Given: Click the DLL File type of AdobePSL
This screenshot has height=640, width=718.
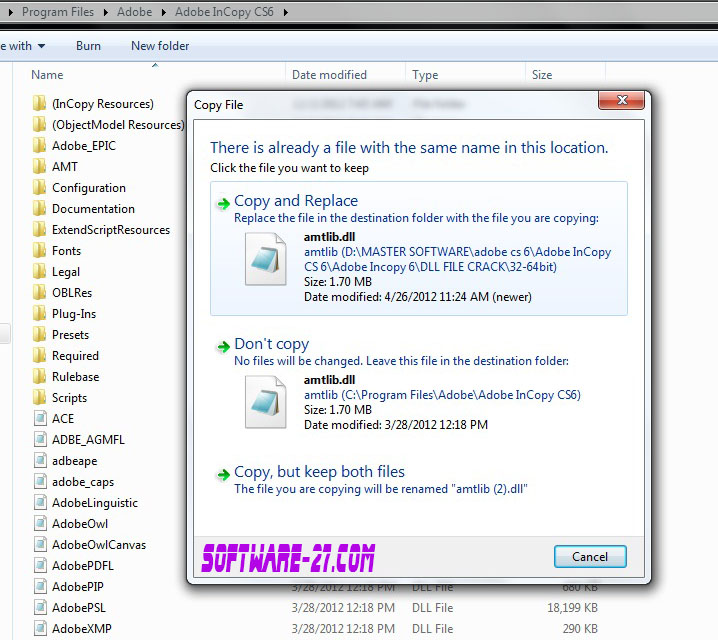Looking at the screenshot, I should [432, 607].
